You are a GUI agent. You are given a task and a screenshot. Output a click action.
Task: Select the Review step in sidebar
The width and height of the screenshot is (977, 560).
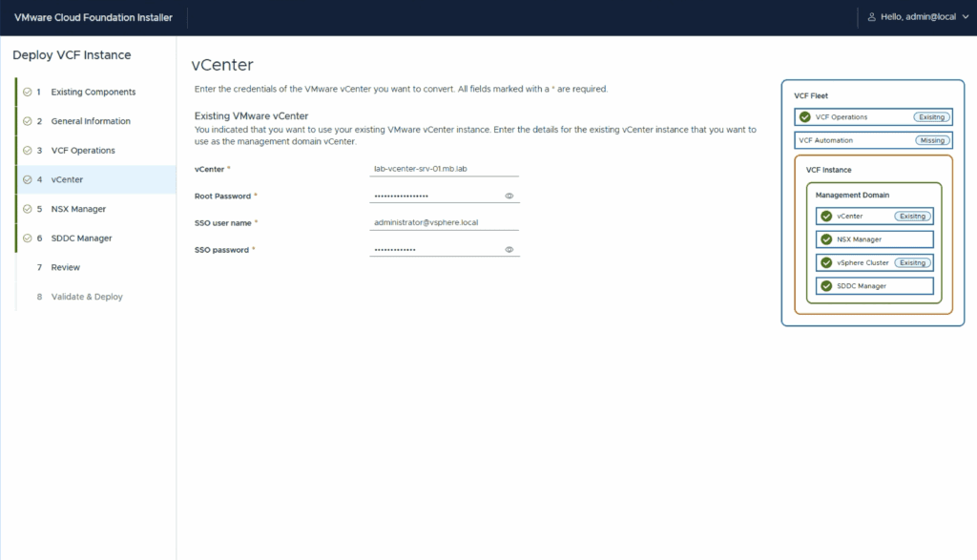(x=65, y=267)
